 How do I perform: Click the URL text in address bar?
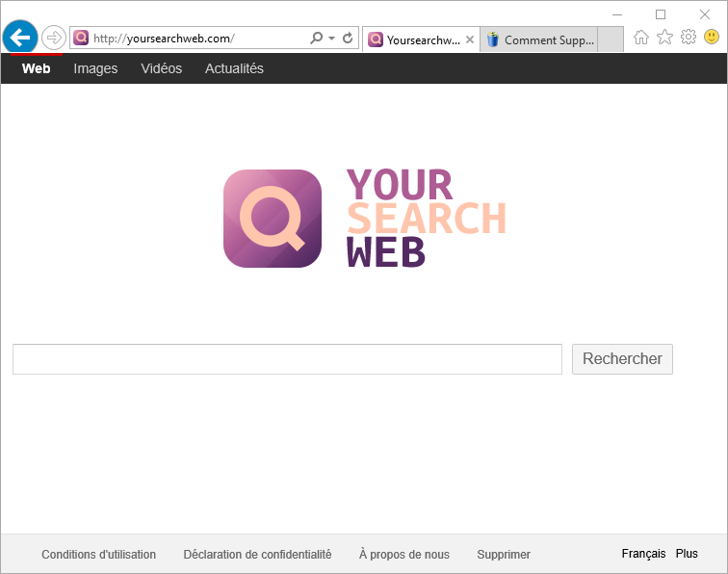(164, 39)
